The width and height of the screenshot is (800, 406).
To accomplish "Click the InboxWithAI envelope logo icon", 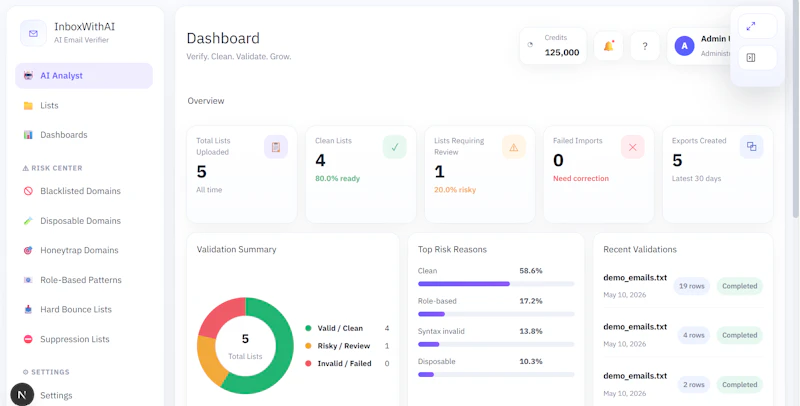I will coord(33,34).
